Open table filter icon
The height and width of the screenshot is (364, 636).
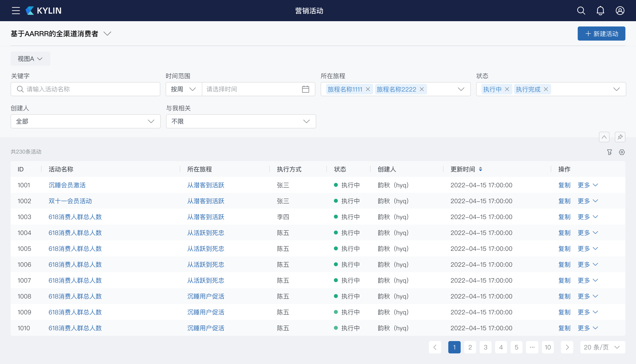[x=609, y=152]
